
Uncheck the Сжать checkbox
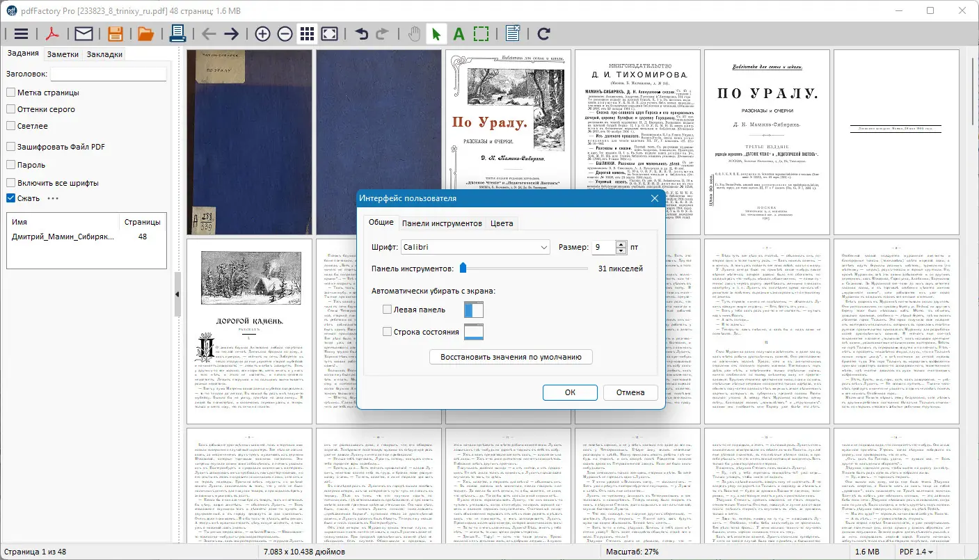coord(11,198)
